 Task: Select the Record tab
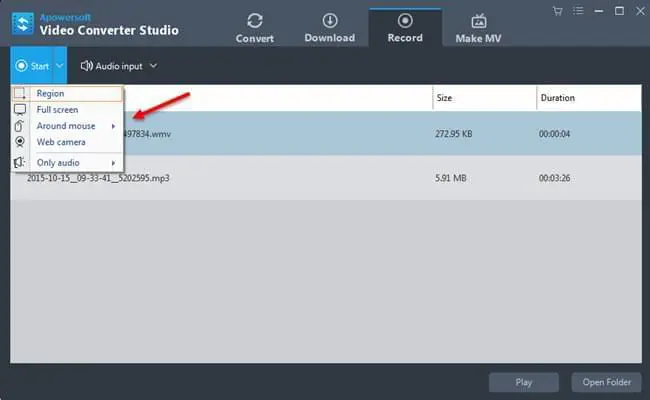(405, 28)
